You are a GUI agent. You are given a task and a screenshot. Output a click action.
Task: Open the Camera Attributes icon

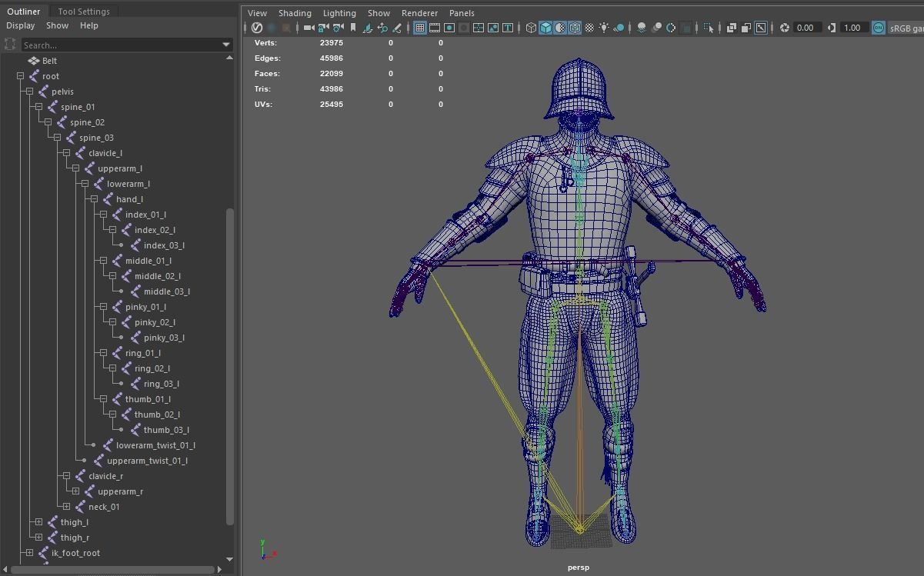[x=338, y=28]
